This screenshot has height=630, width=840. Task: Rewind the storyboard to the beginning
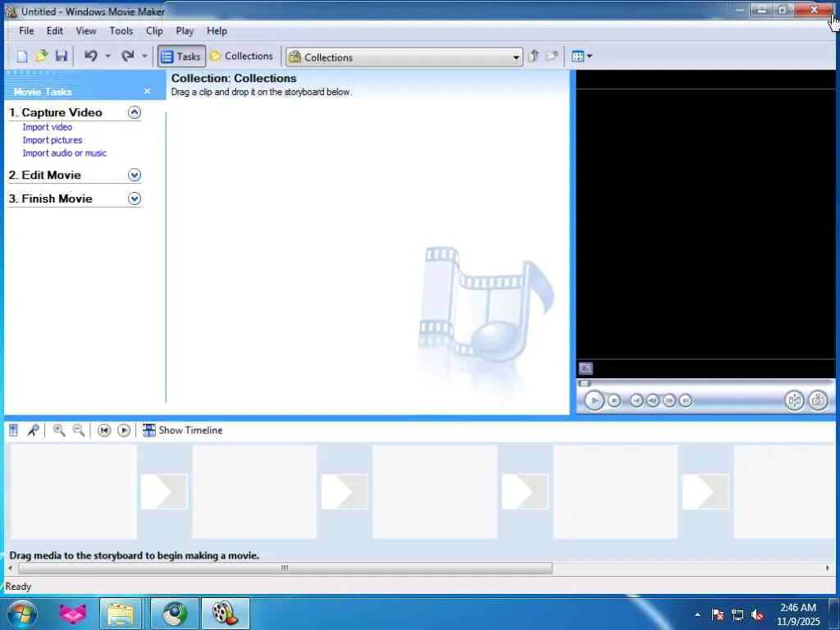pos(104,430)
